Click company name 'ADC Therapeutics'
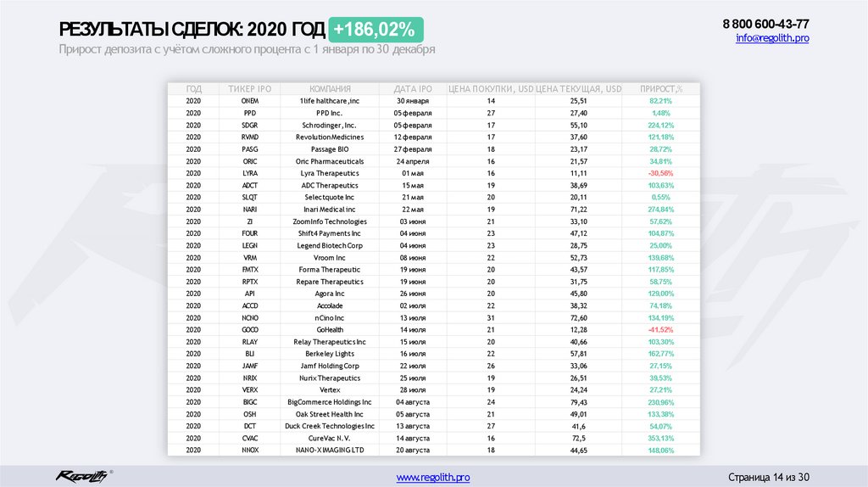 330,186
